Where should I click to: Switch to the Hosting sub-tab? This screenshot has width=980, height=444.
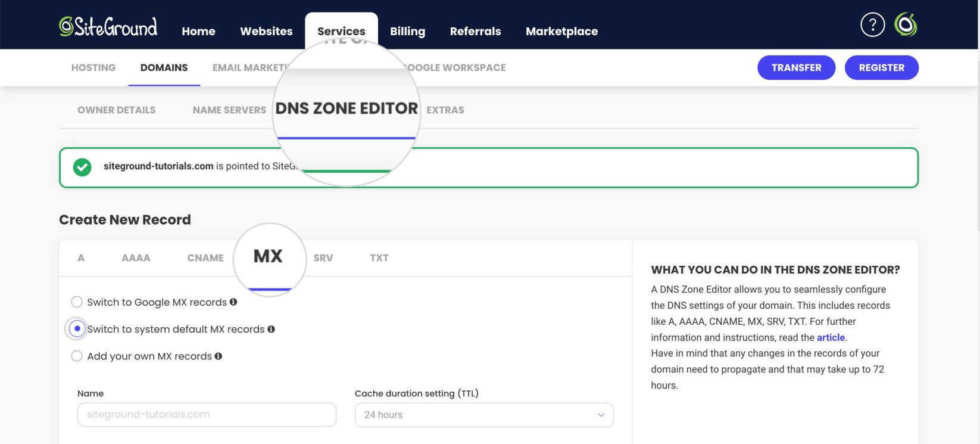93,67
